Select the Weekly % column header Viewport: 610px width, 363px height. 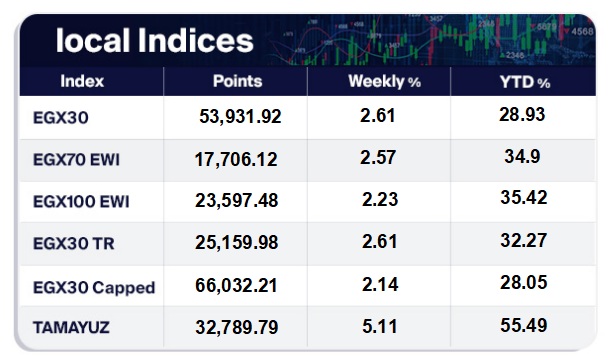tap(384, 82)
